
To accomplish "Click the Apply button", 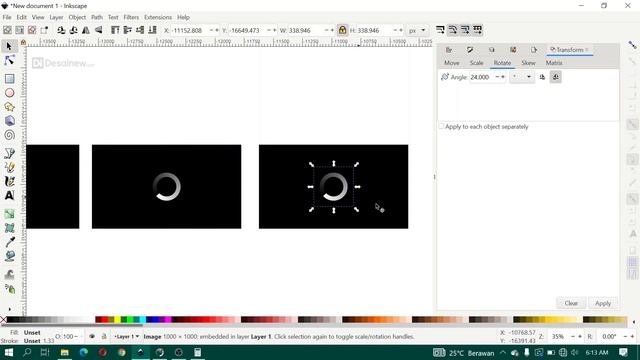I will point(603,303).
